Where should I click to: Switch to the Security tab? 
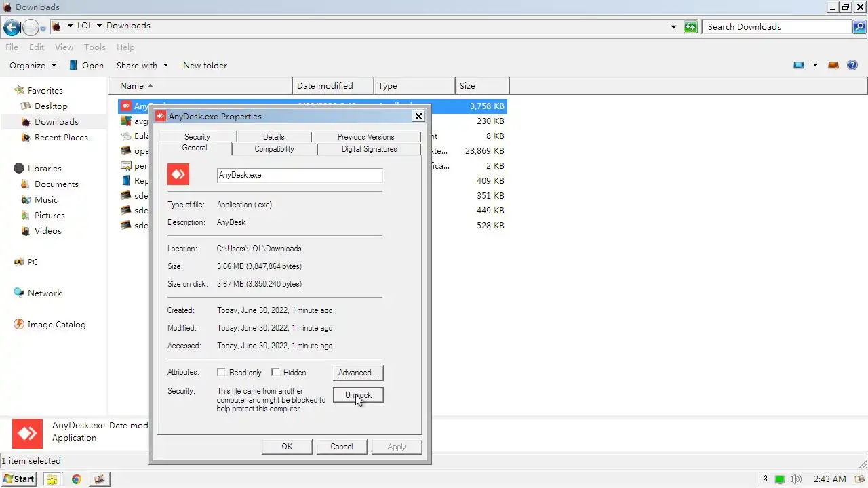[197, 136]
